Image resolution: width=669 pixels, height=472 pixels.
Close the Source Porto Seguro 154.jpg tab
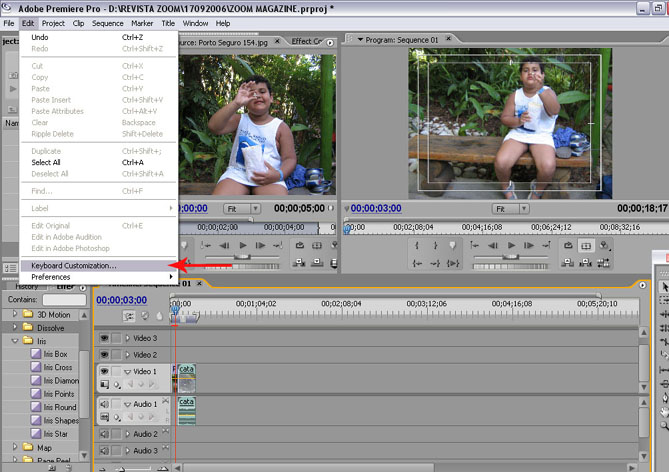click(277, 41)
